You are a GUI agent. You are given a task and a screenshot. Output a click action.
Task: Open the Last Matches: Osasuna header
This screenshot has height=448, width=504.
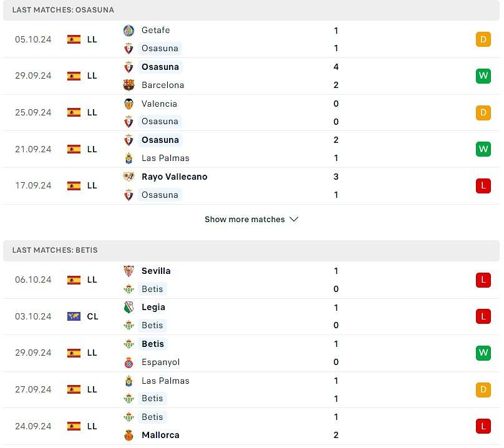[x=63, y=10]
